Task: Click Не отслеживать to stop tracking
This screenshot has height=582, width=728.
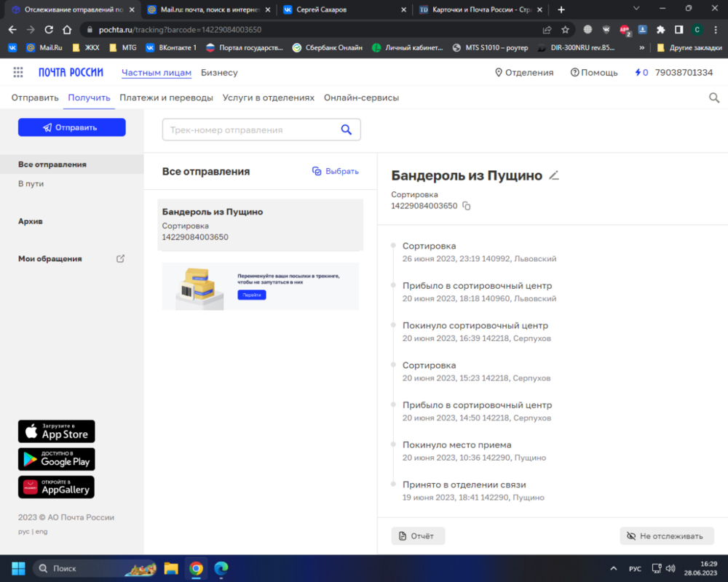Action: 667,536
